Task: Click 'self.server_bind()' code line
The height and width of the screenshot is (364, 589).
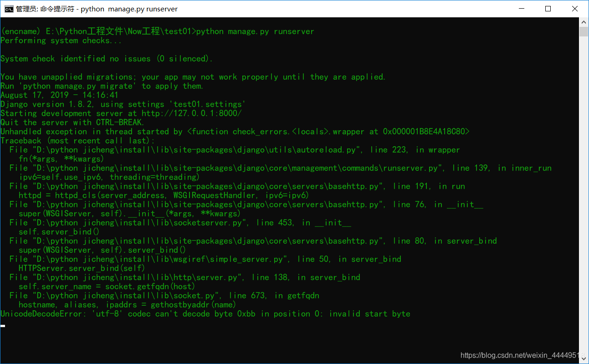Action: [59, 232]
